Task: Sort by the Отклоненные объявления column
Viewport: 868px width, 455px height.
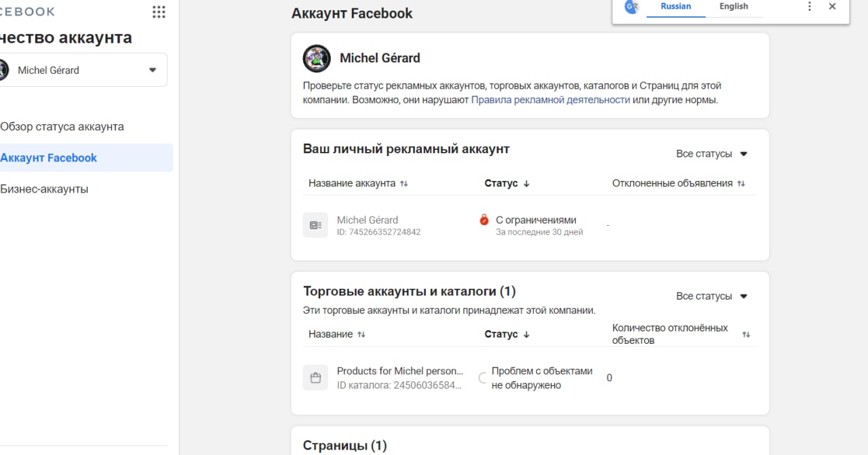Action: [679, 183]
